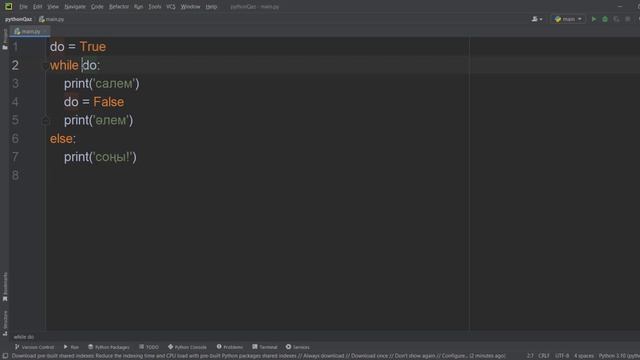Open the Code menu

tap(97, 7)
